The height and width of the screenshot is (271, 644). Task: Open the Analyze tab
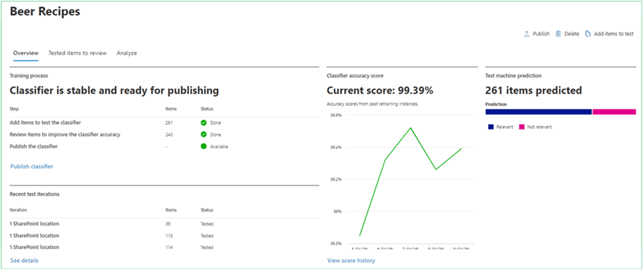point(127,53)
